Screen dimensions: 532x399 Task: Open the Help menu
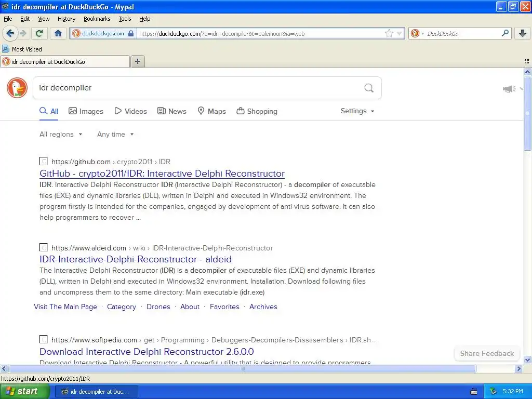tap(144, 19)
